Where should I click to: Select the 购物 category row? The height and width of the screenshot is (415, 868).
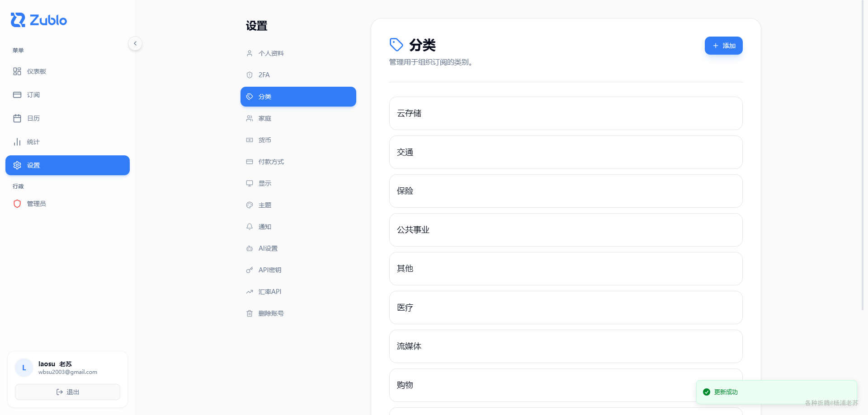pos(566,385)
